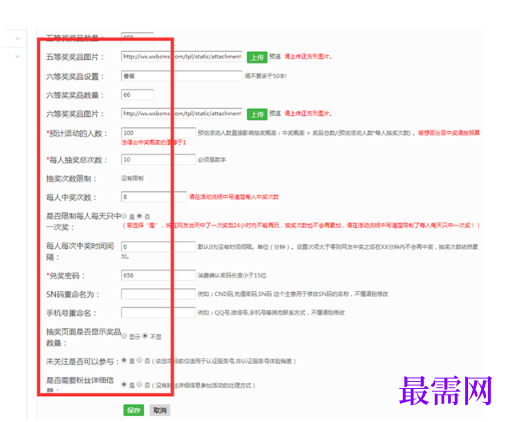Expand the second sidebar chevron arrow
The width and height of the screenshot is (511, 422).
click(x=18, y=56)
